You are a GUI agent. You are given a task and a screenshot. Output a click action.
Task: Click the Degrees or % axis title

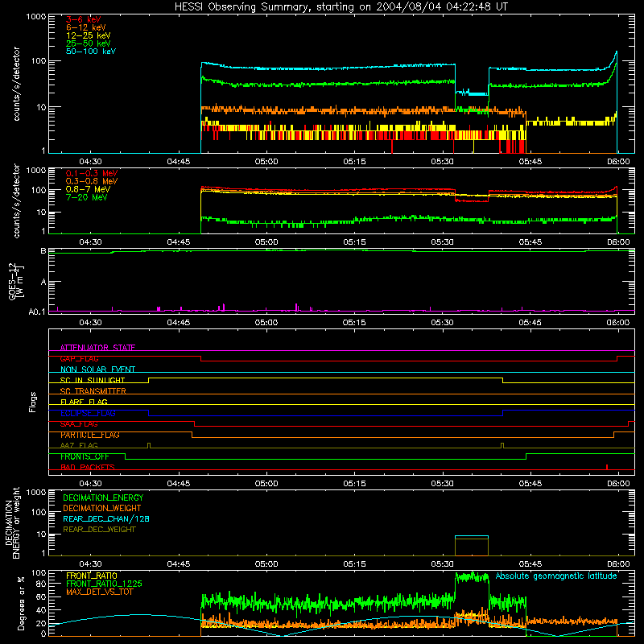[21, 603]
